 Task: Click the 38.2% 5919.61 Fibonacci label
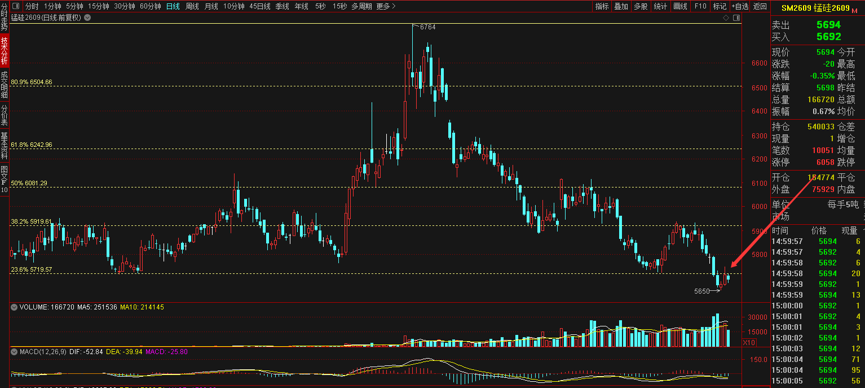click(x=31, y=221)
